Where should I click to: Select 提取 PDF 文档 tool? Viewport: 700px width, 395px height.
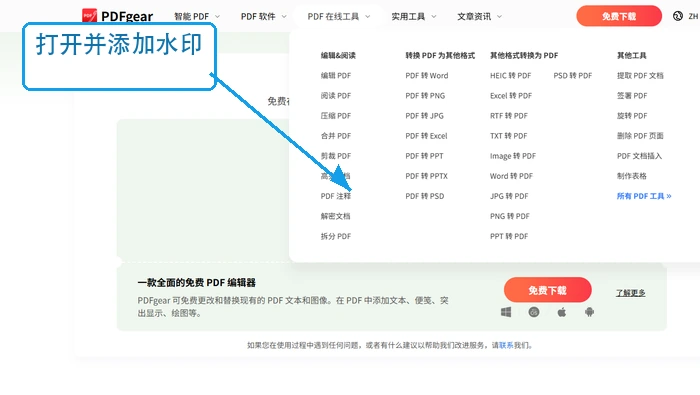click(x=640, y=75)
